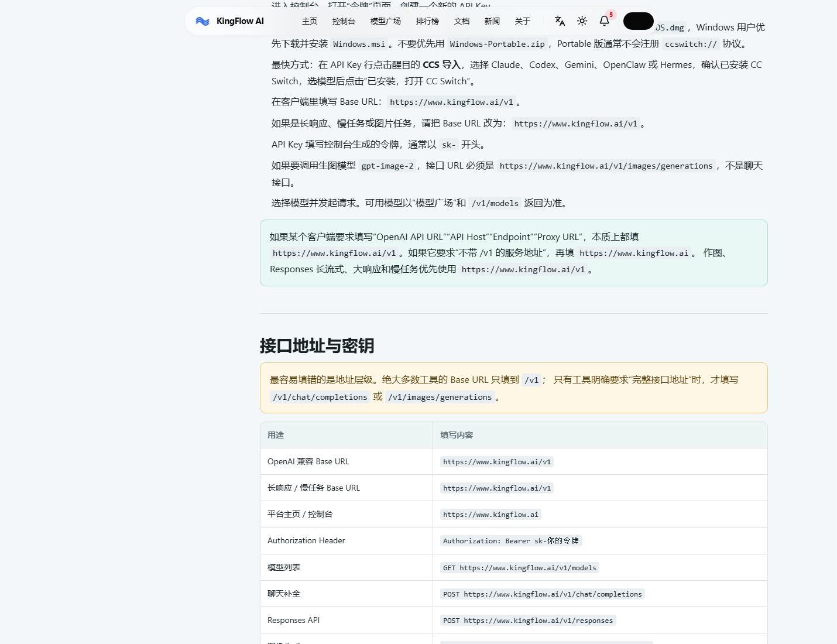Click https://www.kingflow.ai in green tip box
837x644 pixels.
click(634, 254)
